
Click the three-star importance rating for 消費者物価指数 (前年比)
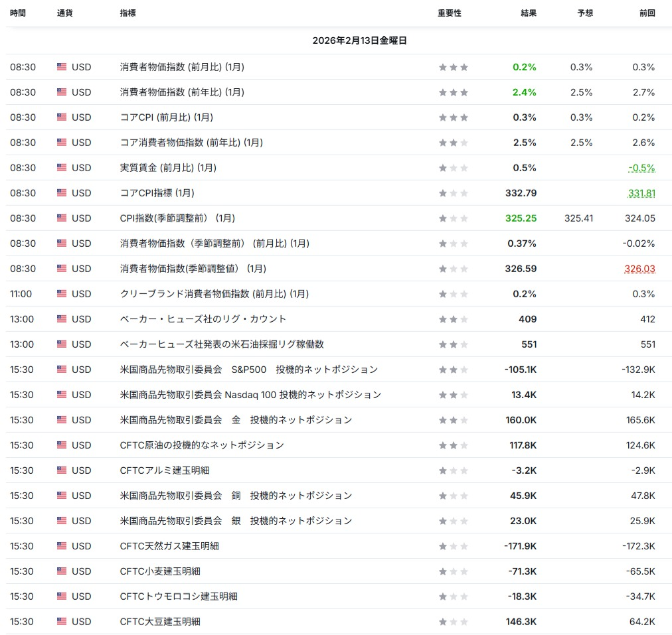(x=454, y=92)
